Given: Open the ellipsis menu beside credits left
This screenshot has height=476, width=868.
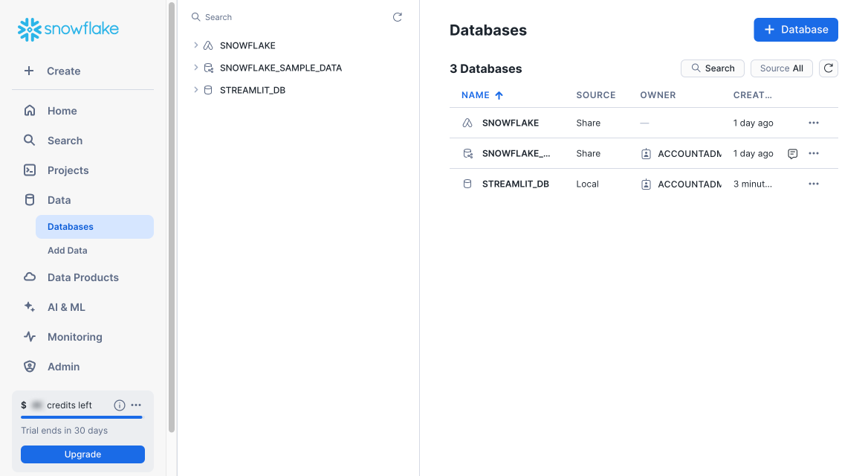Looking at the screenshot, I should (x=135, y=405).
